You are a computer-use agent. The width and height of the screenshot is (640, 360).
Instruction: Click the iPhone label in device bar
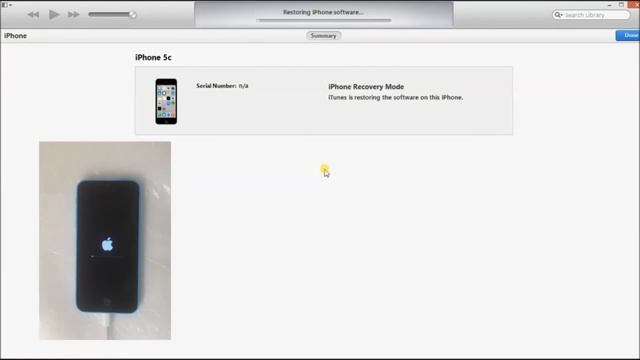[16, 36]
